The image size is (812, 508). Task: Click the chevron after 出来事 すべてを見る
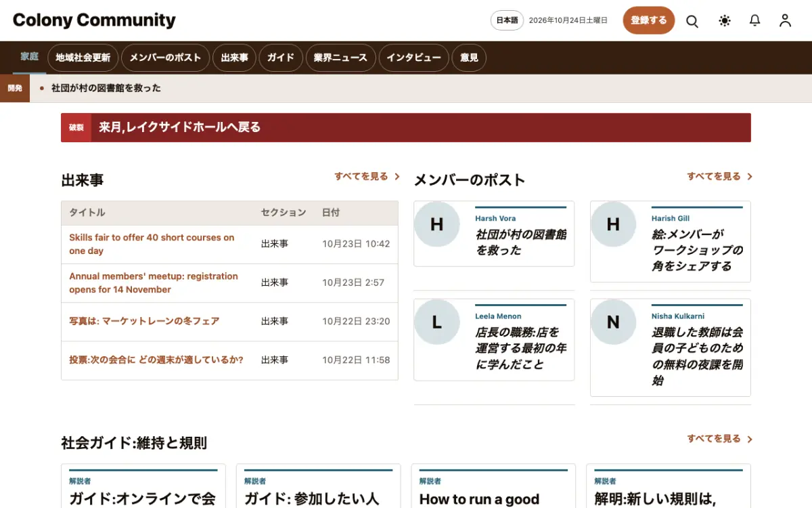coord(397,177)
